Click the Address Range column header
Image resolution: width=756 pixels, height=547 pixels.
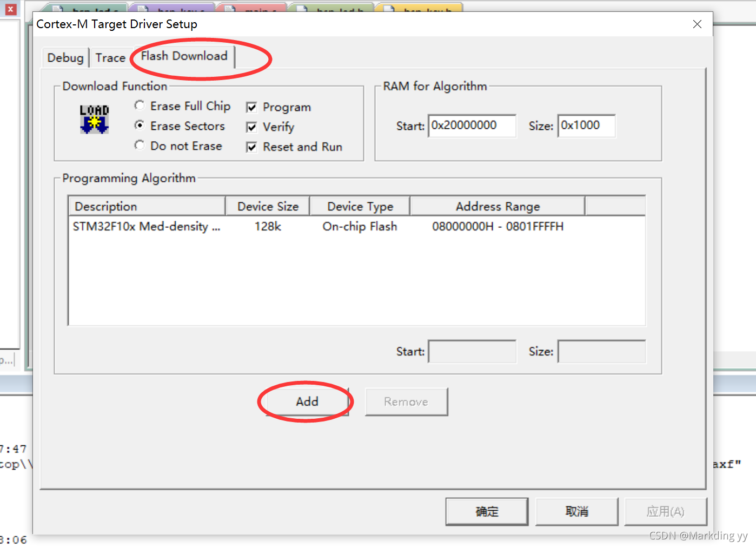(498, 206)
